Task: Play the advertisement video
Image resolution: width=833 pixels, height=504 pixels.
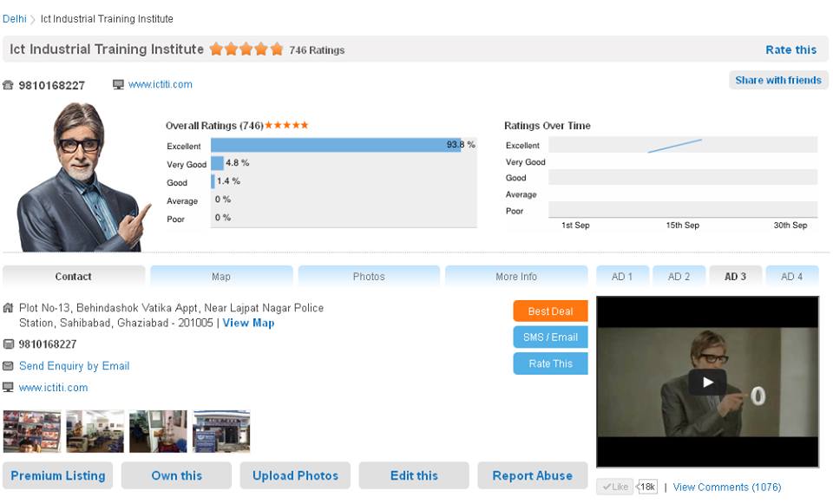Action: 708,382
